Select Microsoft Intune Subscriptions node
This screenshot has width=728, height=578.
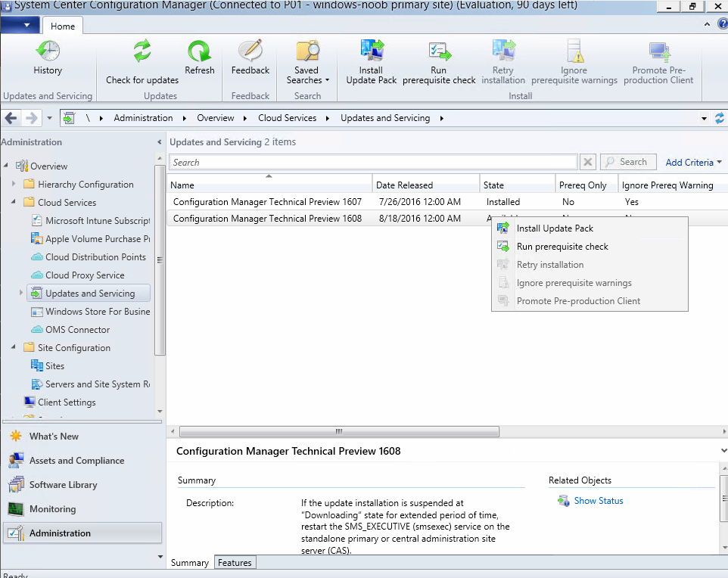(91, 220)
